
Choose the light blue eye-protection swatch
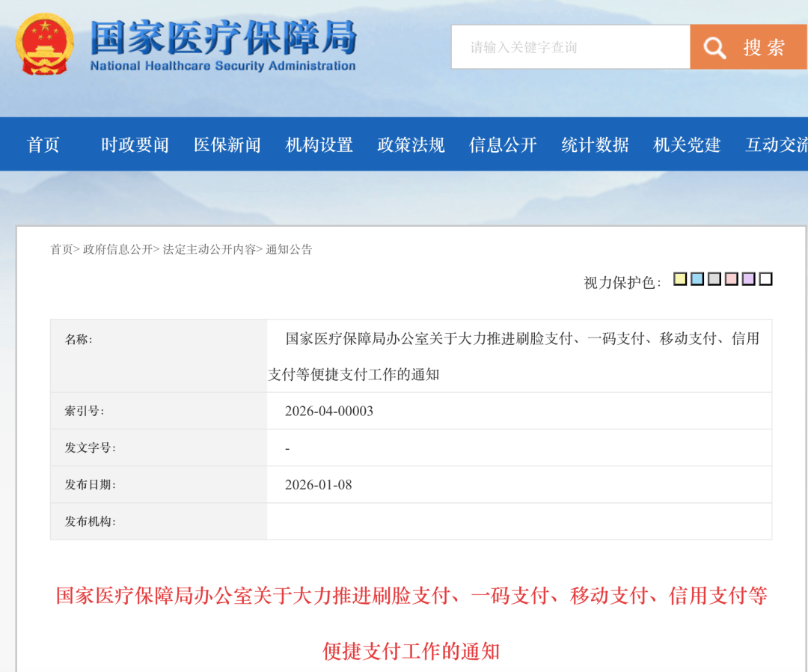pos(697,279)
